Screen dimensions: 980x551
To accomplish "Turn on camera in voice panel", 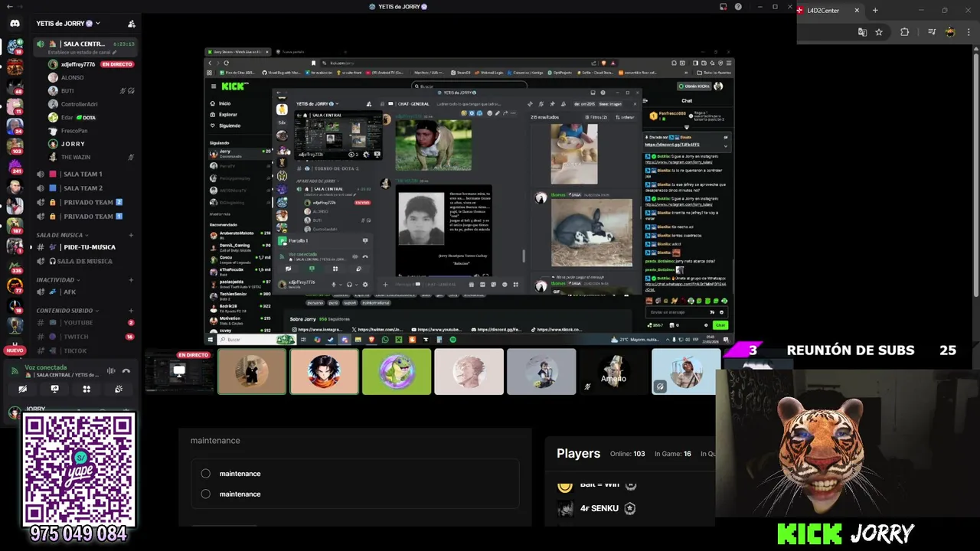I will point(23,389).
